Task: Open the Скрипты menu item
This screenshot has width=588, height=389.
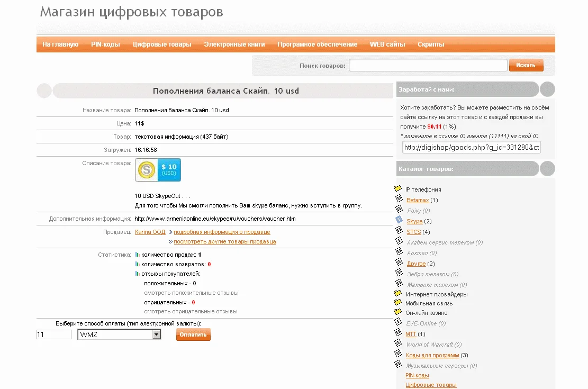Action: (x=431, y=44)
